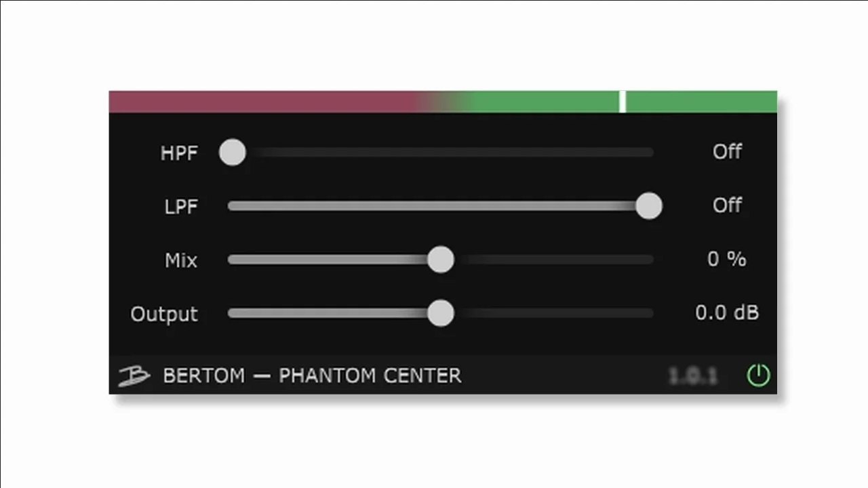
Task: Select the HPF slider handle
Action: click(233, 152)
